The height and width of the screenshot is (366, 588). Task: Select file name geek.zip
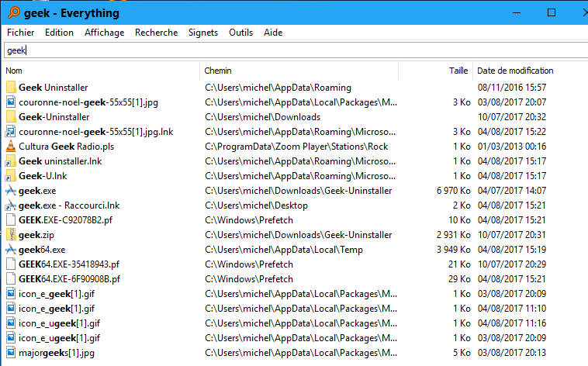tap(36, 235)
